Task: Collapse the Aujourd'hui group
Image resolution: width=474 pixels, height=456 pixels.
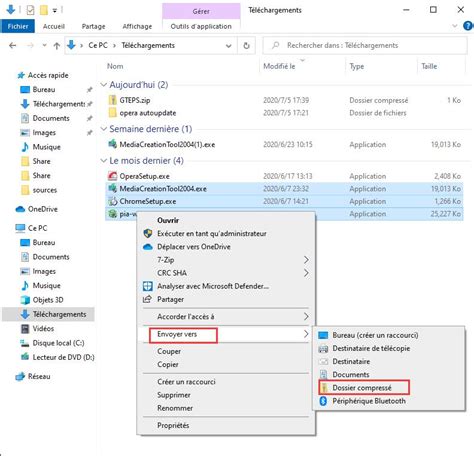Action: click(104, 85)
